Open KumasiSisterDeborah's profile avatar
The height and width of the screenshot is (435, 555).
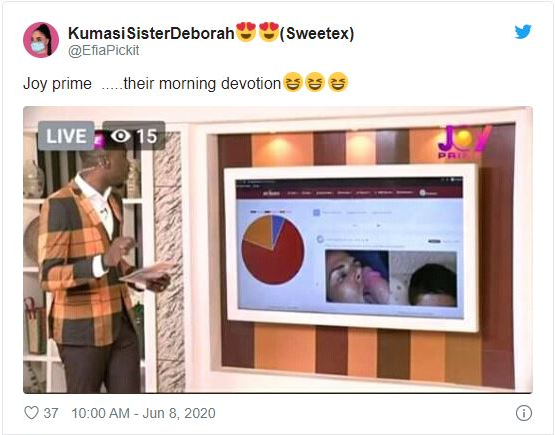point(41,40)
